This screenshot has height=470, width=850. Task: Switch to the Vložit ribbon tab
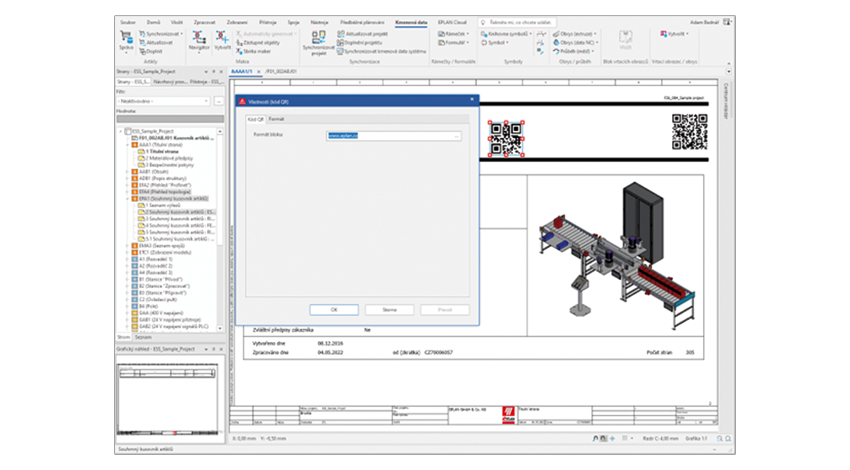pyautogui.click(x=177, y=22)
